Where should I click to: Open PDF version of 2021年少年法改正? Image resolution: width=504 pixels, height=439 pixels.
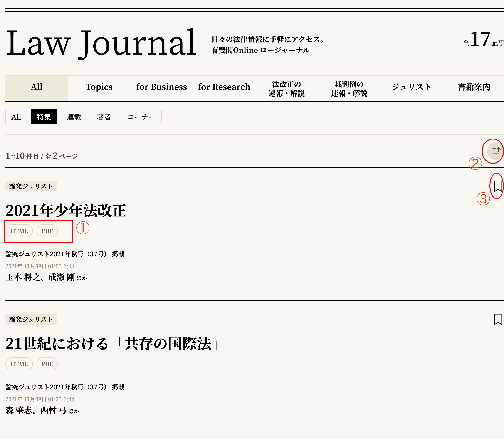click(47, 231)
